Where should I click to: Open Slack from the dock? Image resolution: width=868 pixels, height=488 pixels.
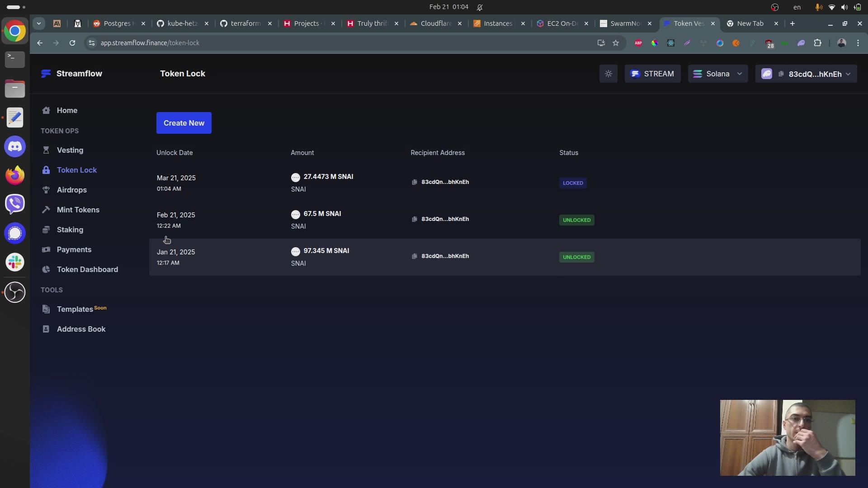pyautogui.click(x=15, y=262)
